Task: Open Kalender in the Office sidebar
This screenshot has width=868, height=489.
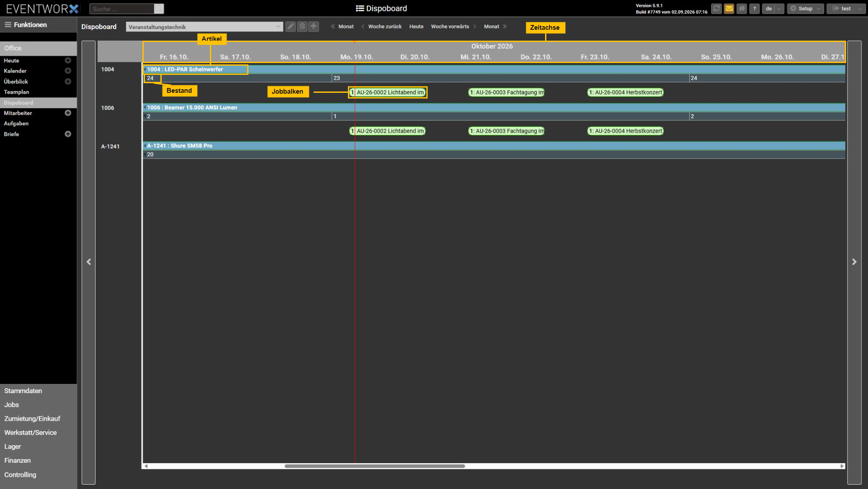Action: 15,71
